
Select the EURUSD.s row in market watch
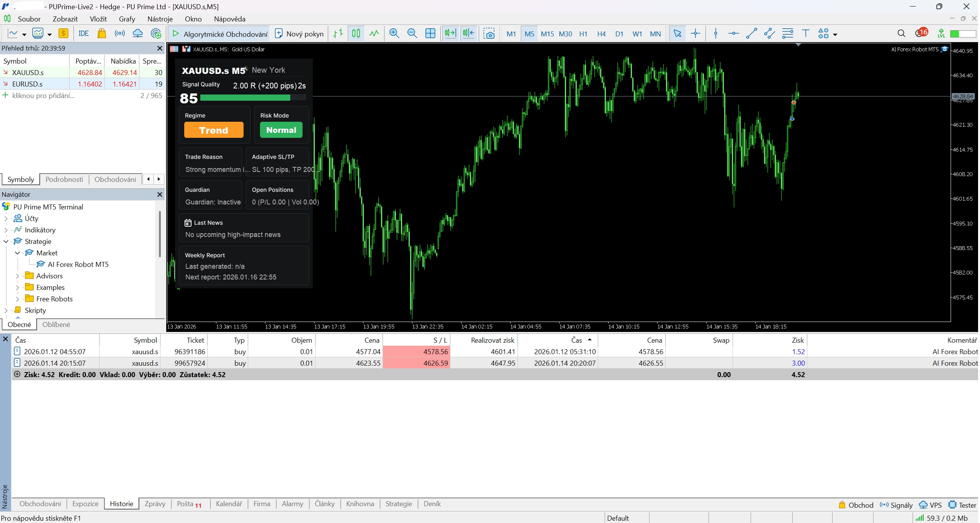[82, 84]
